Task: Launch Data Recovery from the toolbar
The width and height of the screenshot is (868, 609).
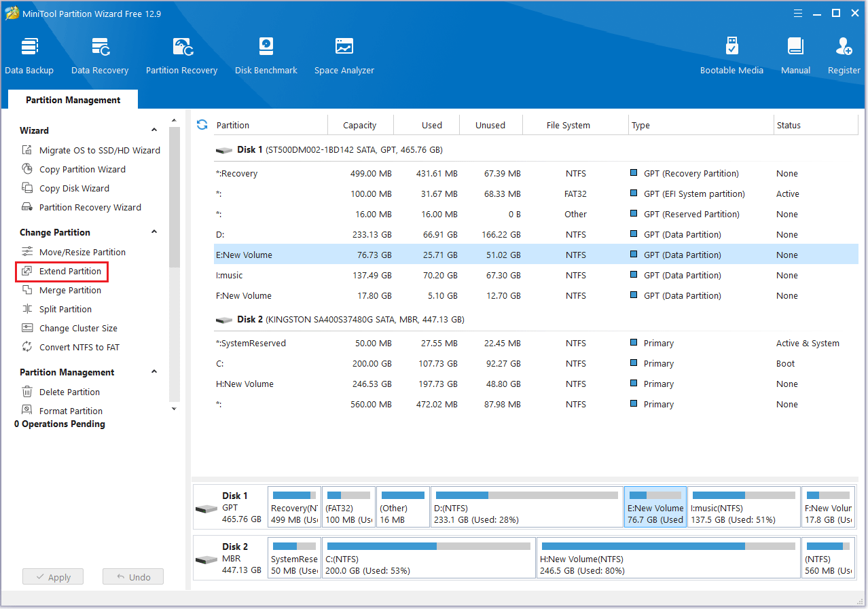Action: [100, 56]
